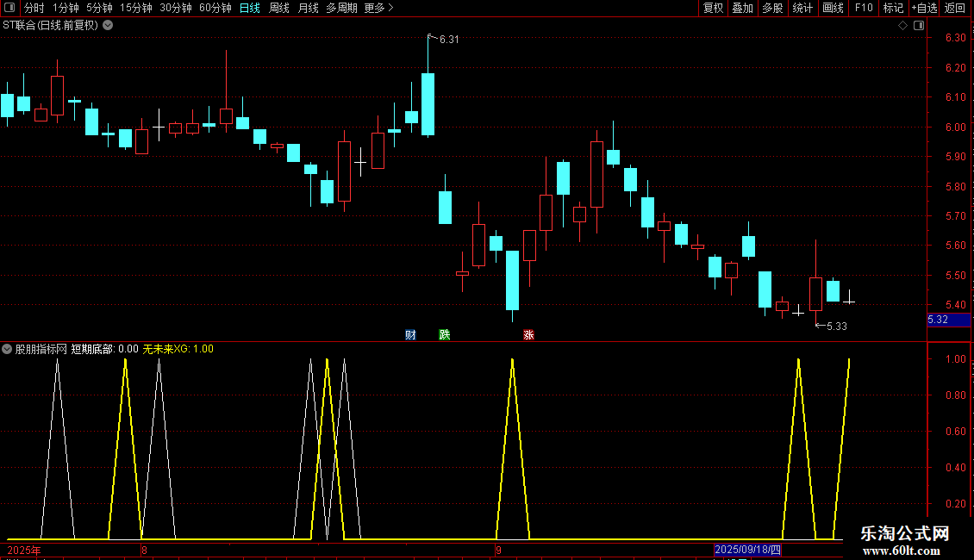Image resolution: width=974 pixels, height=560 pixels.
Task: Click the 6.00 price axis label
Action: pyautogui.click(x=955, y=127)
